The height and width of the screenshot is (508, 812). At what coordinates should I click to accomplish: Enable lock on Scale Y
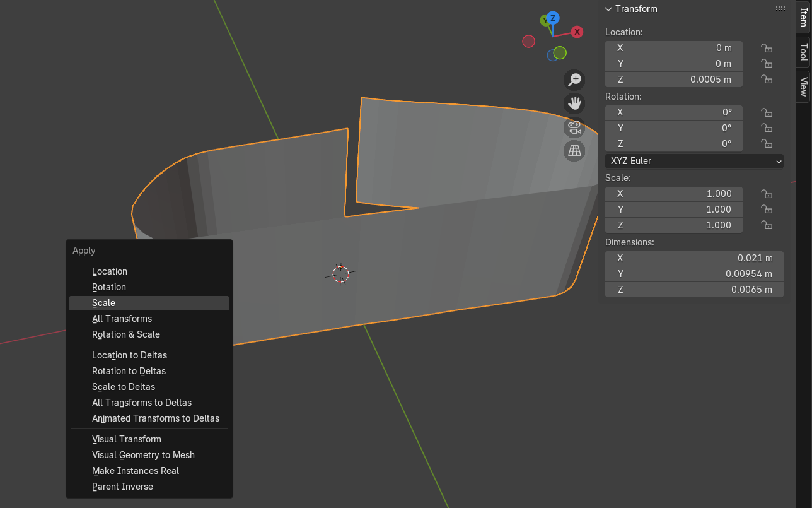(x=766, y=210)
